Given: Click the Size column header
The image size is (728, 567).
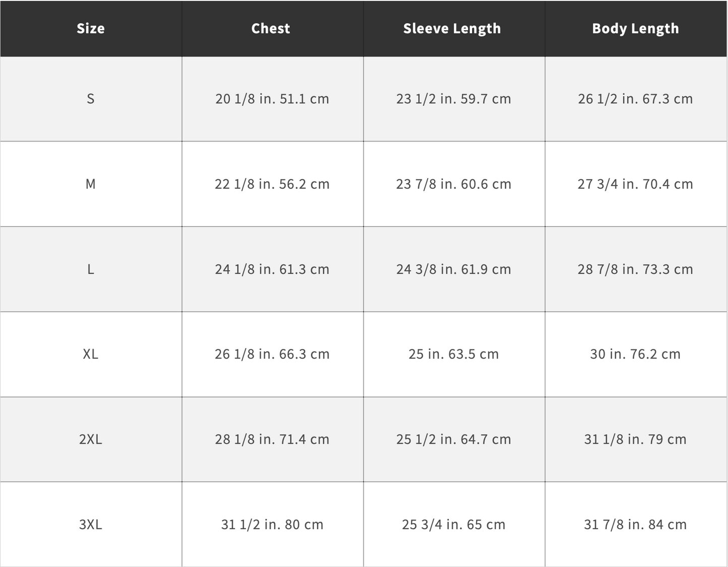Looking at the screenshot, I should 91,29.
